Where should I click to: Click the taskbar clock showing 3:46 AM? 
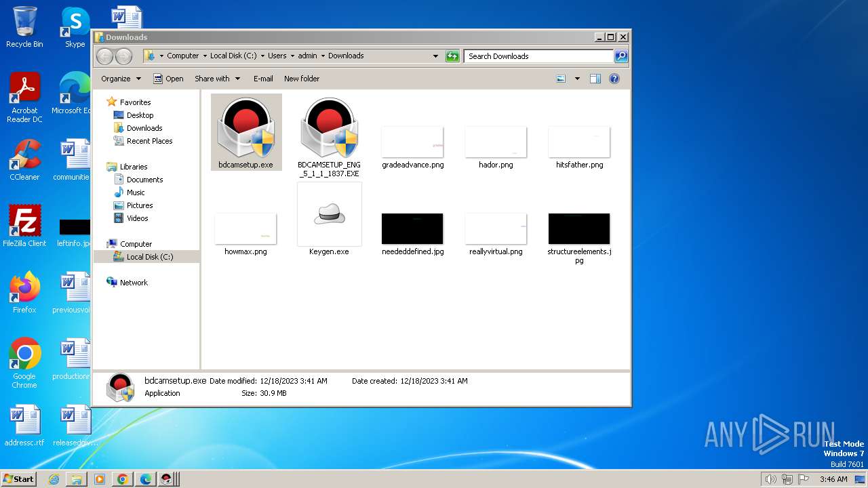pyautogui.click(x=833, y=479)
